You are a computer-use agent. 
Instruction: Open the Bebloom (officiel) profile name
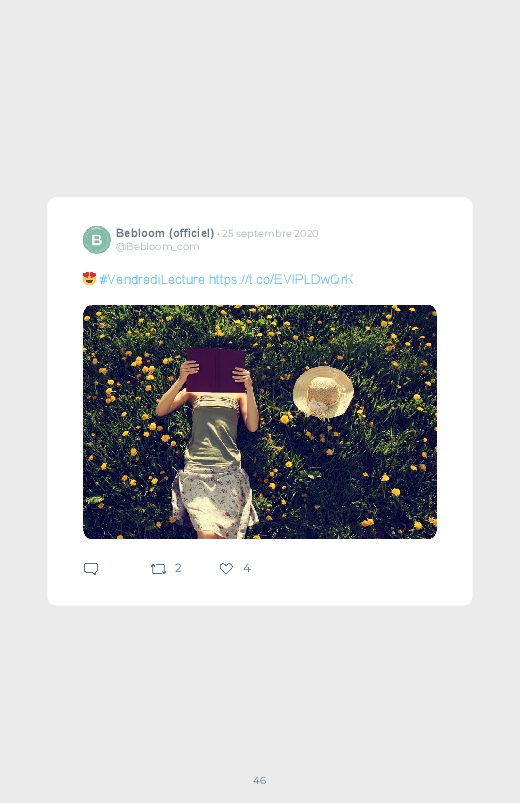pyautogui.click(x=165, y=233)
